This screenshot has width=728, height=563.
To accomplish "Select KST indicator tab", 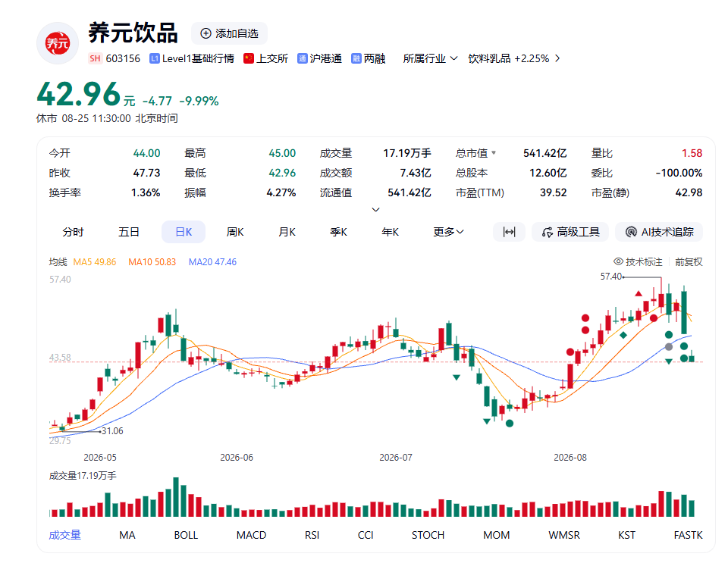I will click(626, 535).
